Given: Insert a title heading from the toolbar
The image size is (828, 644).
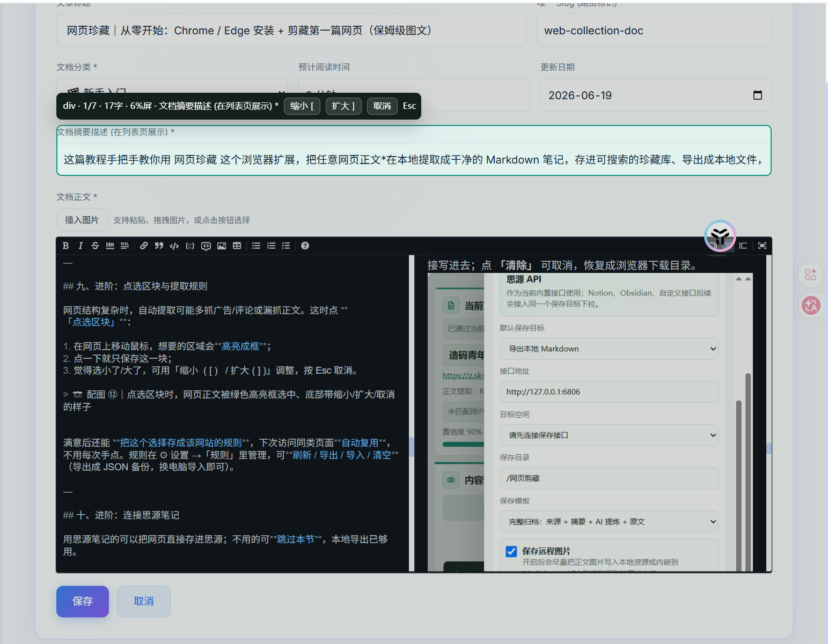Looking at the screenshot, I should (124, 246).
